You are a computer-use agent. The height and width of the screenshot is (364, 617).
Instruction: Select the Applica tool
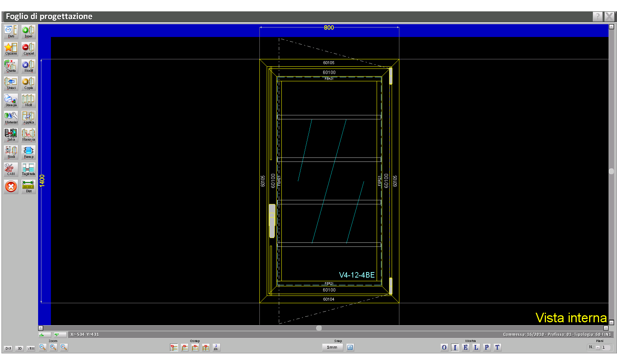click(28, 118)
